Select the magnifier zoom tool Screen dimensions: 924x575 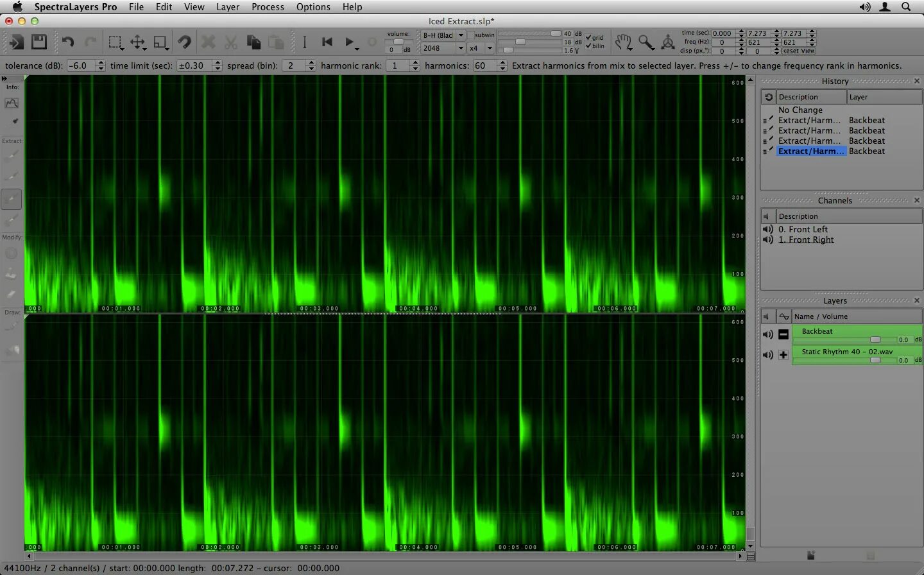pyautogui.click(x=646, y=42)
